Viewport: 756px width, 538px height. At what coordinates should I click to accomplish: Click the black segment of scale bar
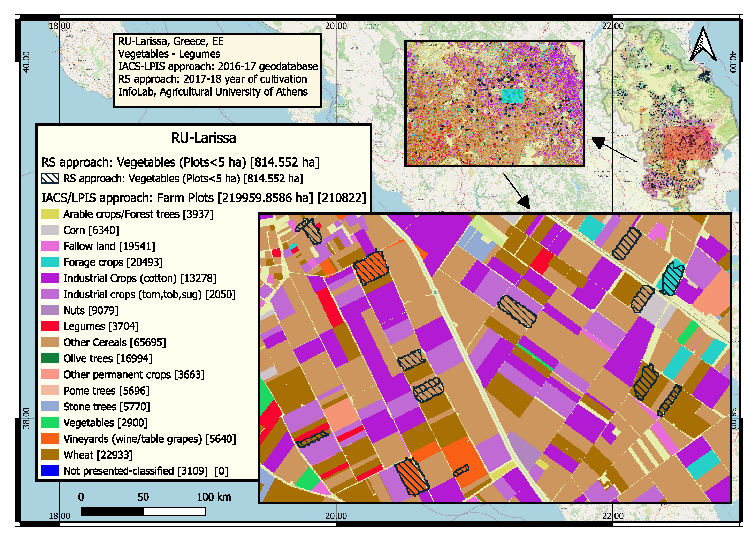pos(112,512)
